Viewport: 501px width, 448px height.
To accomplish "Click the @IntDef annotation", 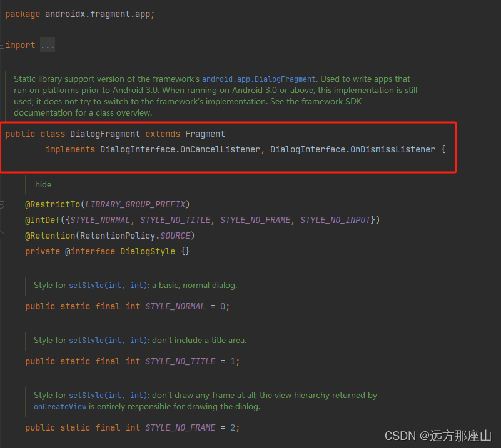I will [x=43, y=220].
